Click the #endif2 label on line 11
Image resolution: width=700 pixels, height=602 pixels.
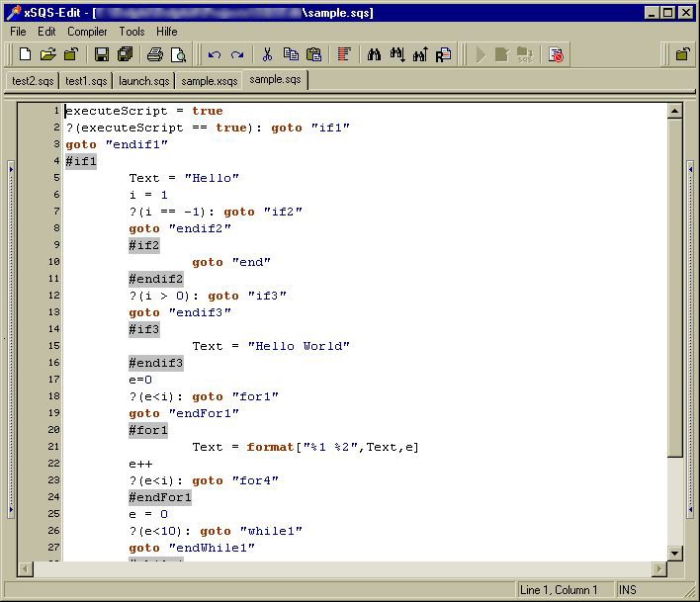[x=156, y=279]
